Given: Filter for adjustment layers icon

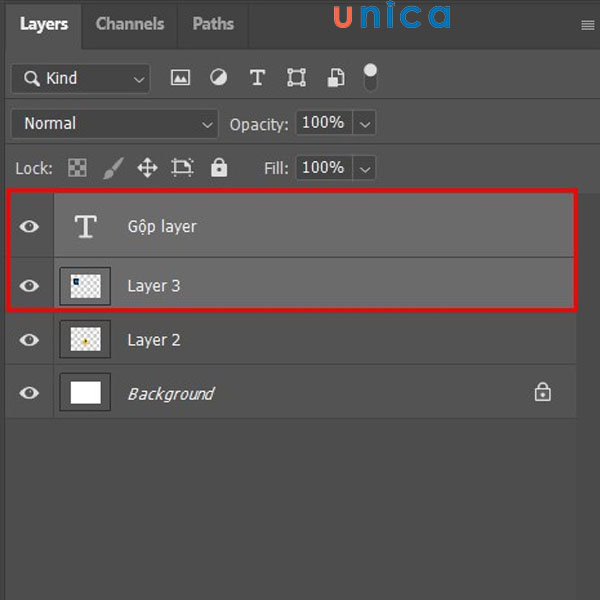Looking at the screenshot, I should point(218,78).
